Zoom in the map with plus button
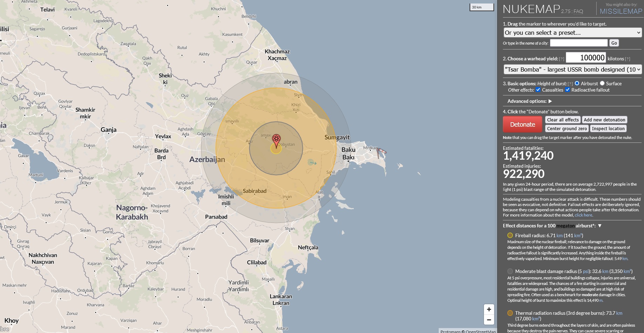 point(489,309)
